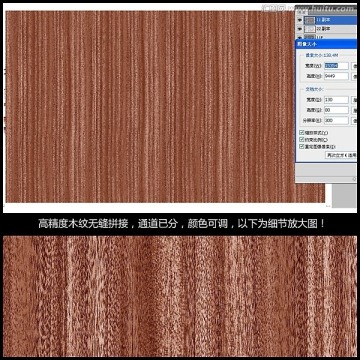Click the pixel height field showing 9449
Image resolution: width=360 pixels, height=360 pixels.
pos(336,76)
